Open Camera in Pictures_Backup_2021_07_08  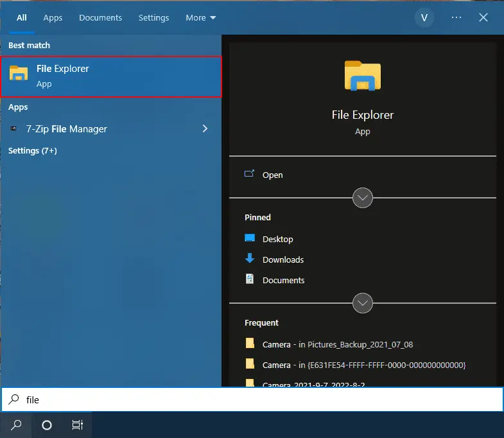(338, 345)
